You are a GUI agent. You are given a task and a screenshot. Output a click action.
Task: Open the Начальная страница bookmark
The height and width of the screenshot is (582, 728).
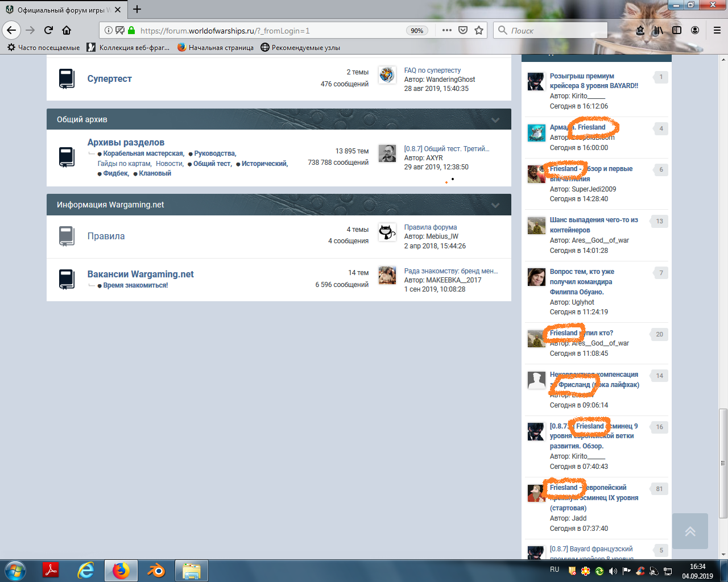(x=216, y=48)
